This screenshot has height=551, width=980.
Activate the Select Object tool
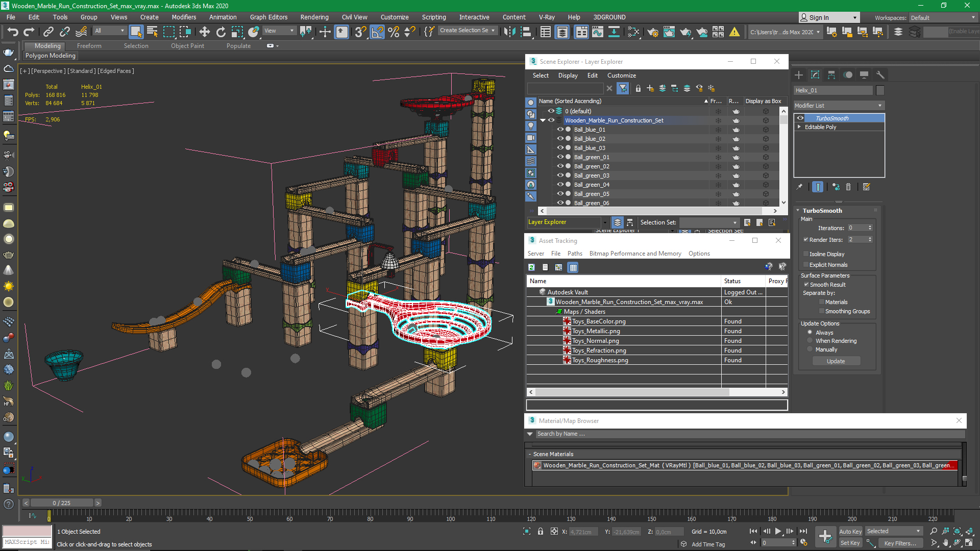[x=136, y=32]
